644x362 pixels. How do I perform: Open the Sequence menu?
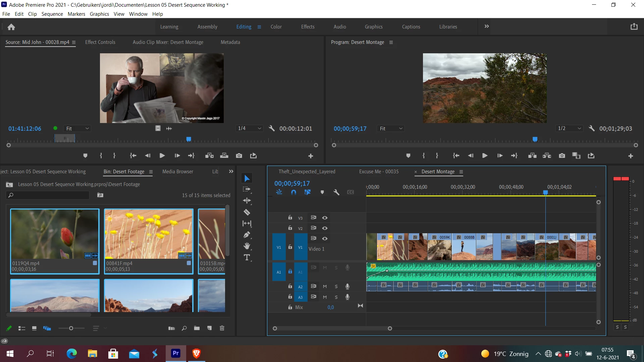click(52, 14)
